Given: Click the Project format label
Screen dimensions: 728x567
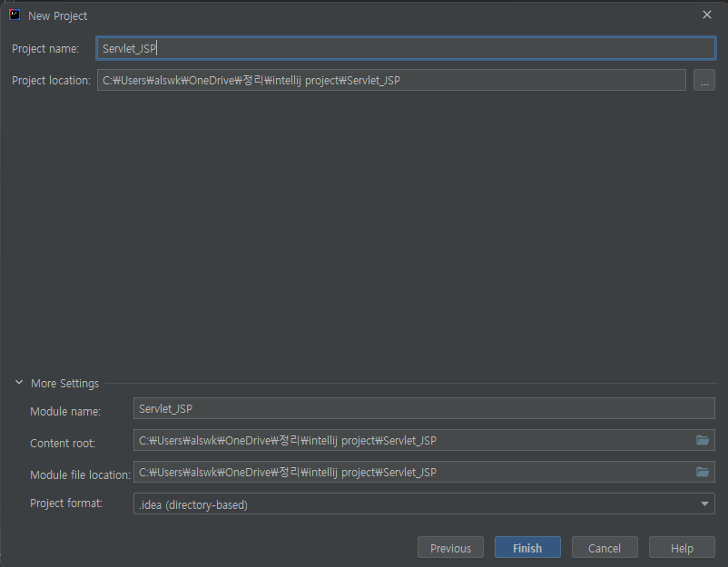Looking at the screenshot, I should pyautogui.click(x=66, y=503).
